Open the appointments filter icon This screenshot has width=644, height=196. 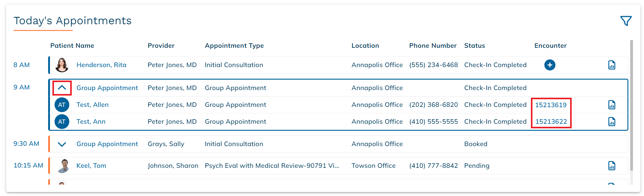coord(626,21)
